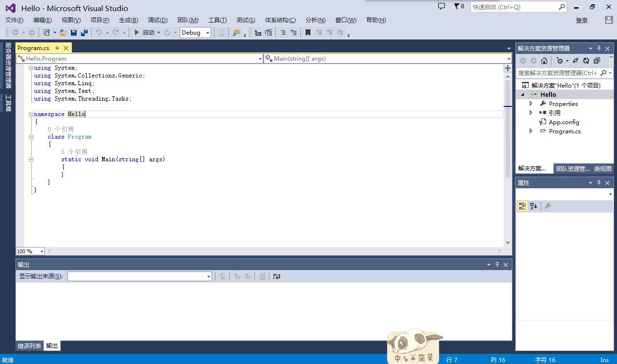Select App.config in Solution Explorer
The height and width of the screenshot is (364, 617).
click(x=563, y=122)
